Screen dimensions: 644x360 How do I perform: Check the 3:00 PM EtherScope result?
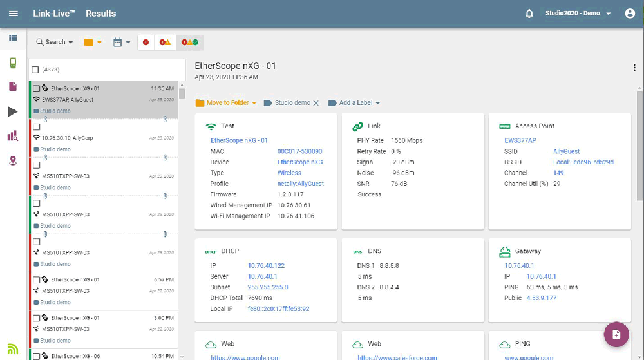coord(37,318)
